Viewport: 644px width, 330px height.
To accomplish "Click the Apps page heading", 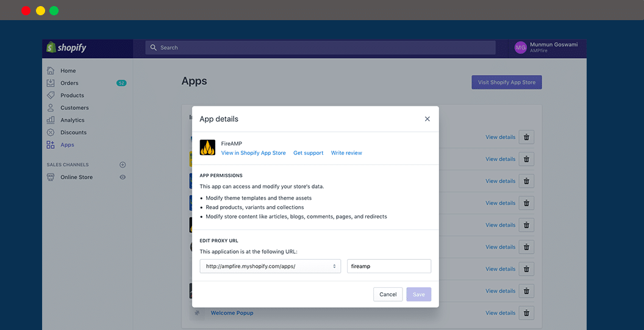I will pyautogui.click(x=194, y=81).
